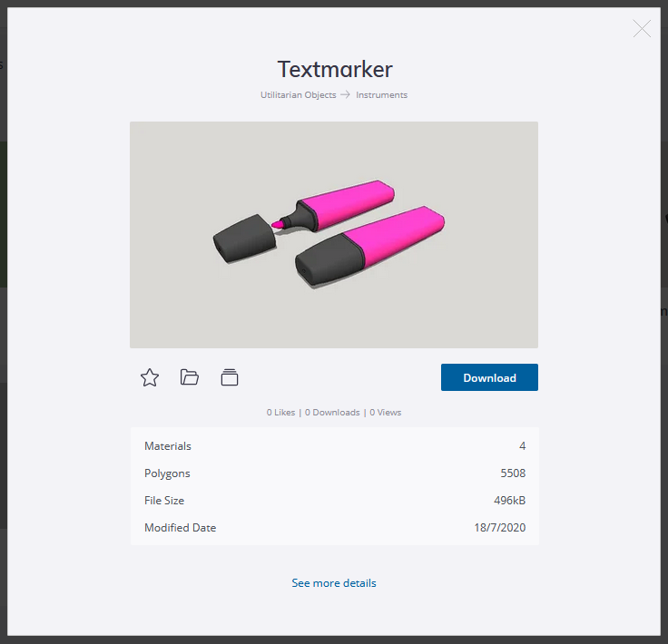Click the Polygons row label
The image size is (668, 644).
coord(167,473)
